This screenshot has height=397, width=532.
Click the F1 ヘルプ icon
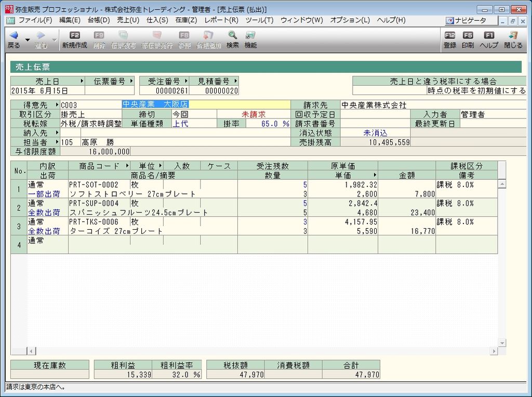[489, 35]
